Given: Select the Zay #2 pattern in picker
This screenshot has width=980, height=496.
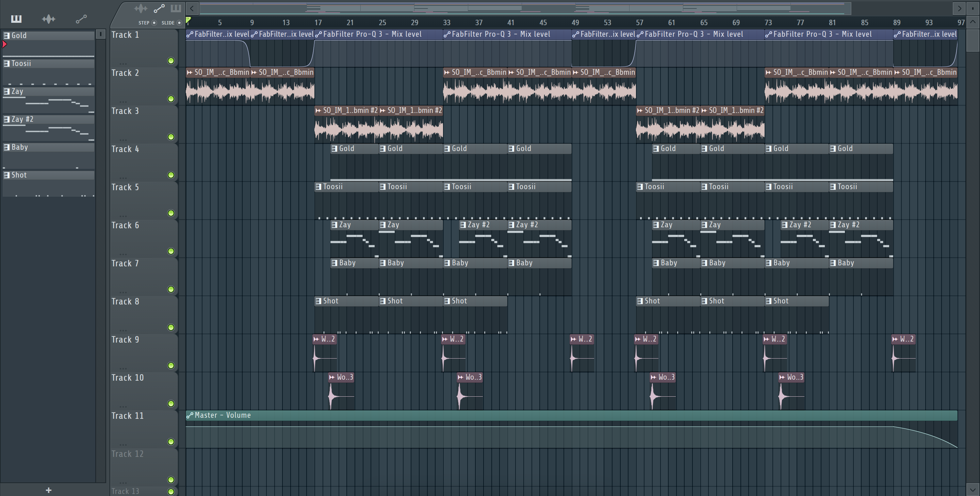Looking at the screenshot, I should (48, 119).
